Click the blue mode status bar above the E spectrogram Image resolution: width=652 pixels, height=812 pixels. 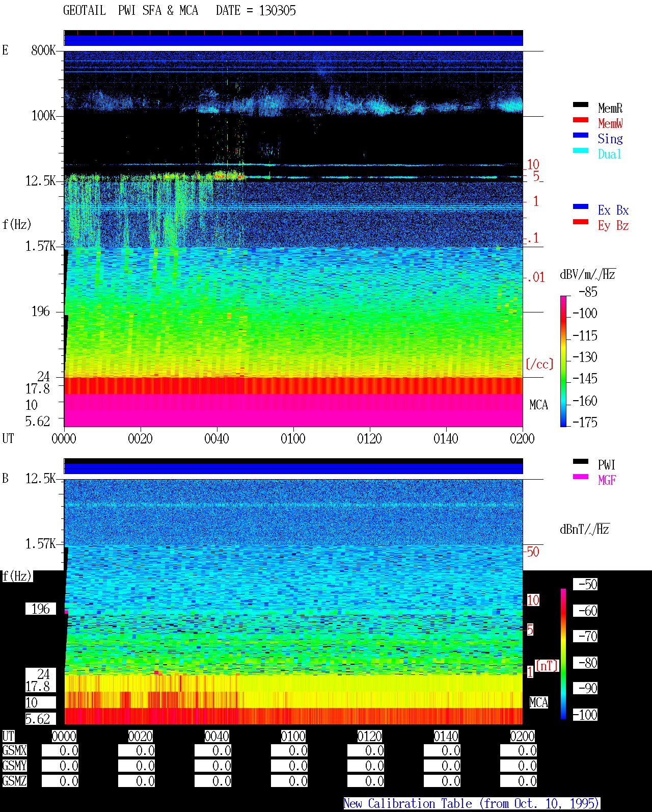tap(293, 40)
